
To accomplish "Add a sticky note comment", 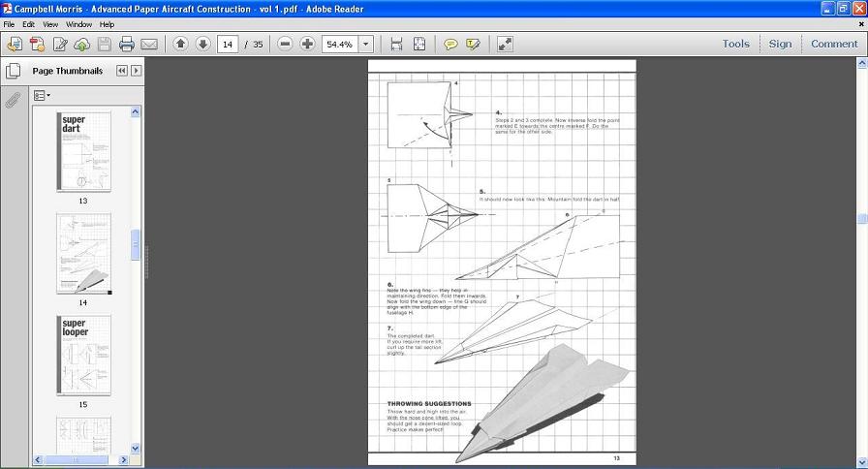I will tap(450, 44).
